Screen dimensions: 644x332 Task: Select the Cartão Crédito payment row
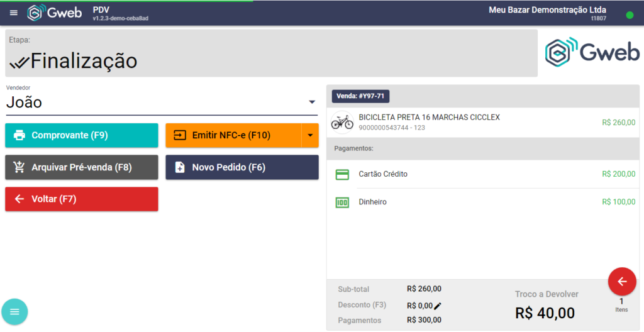coord(483,174)
